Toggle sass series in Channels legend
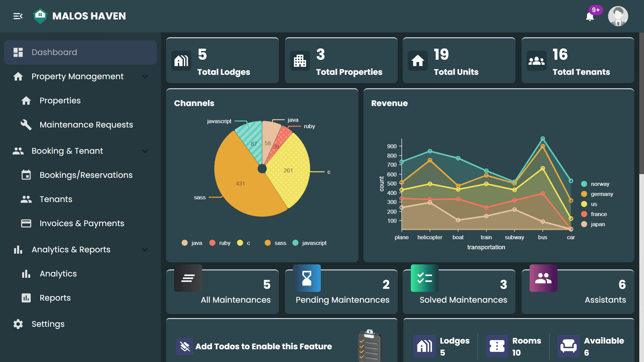 coord(276,243)
